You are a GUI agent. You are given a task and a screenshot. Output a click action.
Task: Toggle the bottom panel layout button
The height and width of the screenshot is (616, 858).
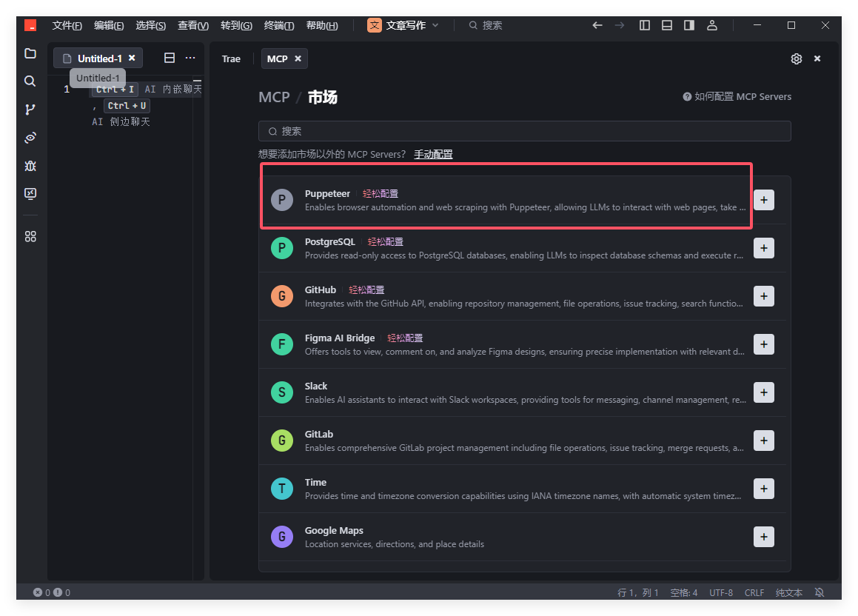[x=667, y=25]
